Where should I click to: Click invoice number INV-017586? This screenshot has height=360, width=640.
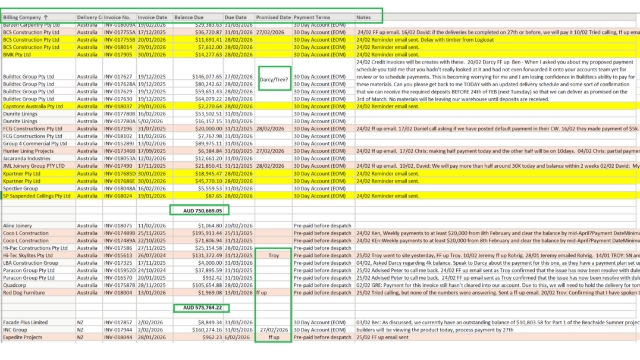(119, 248)
